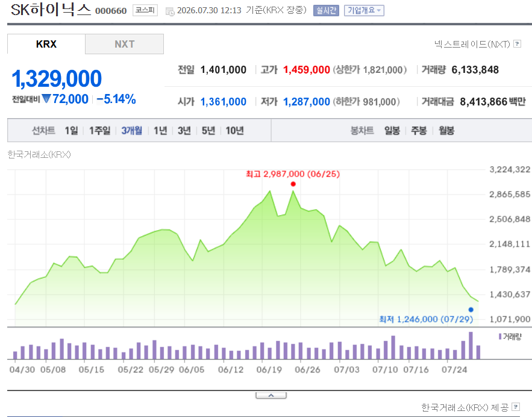Show the 월봉 candlestick chart
The height and width of the screenshot is (417, 532).
[x=446, y=131]
